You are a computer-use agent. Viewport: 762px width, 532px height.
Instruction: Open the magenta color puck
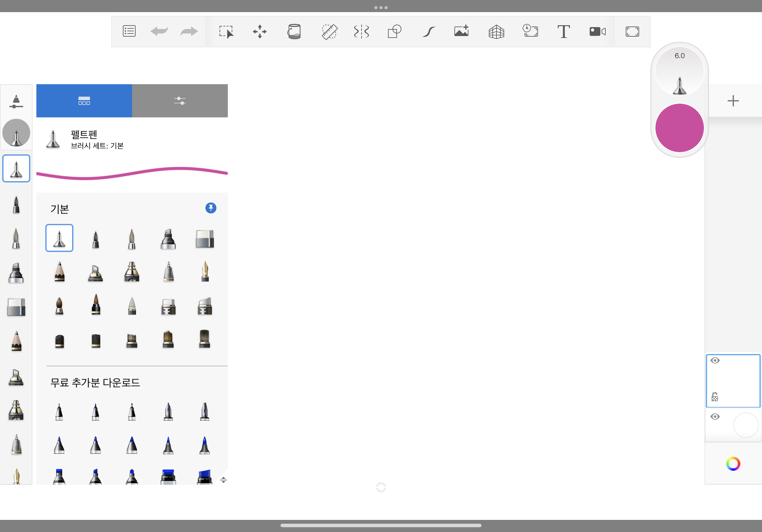pos(679,128)
